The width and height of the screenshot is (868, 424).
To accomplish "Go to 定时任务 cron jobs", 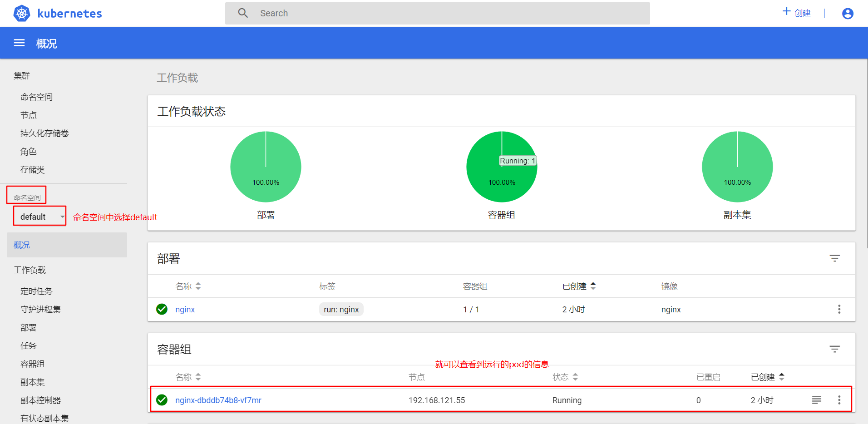I will pyautogui.click(x=37, y=291).
